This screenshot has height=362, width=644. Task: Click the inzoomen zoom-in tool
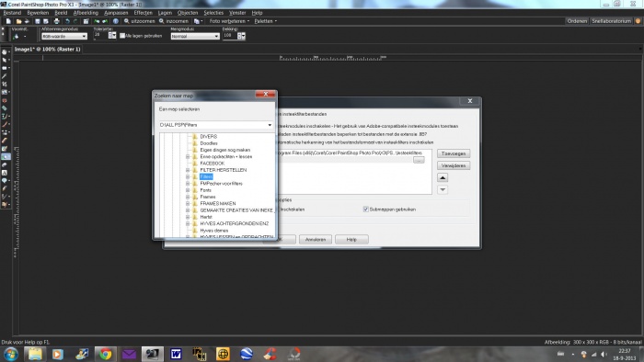point(174,21)
